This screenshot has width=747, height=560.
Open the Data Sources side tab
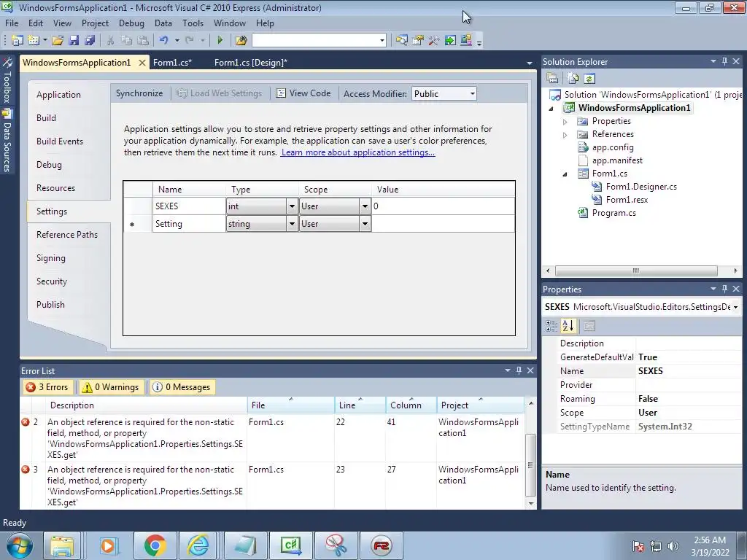(7, 140)
